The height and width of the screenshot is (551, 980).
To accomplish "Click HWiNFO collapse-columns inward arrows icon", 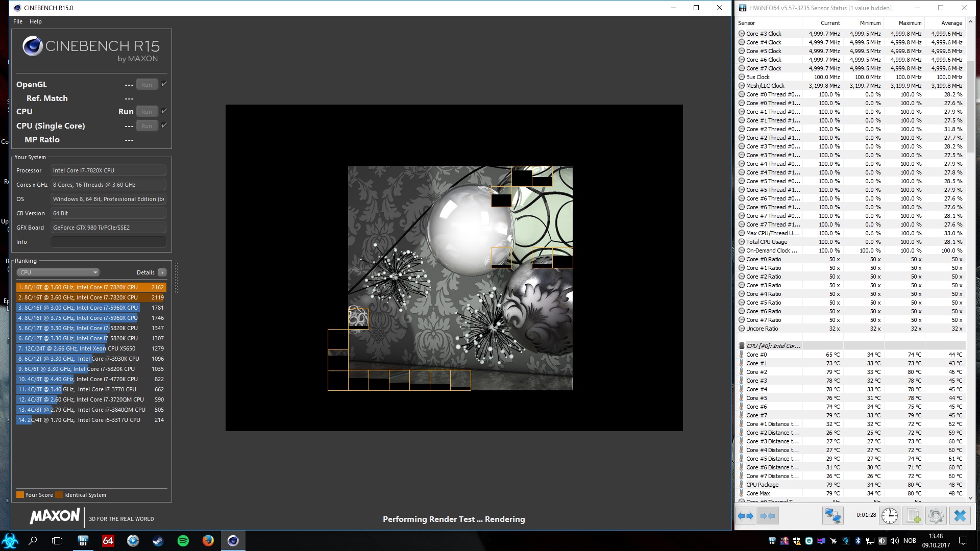I will (768, 516).
